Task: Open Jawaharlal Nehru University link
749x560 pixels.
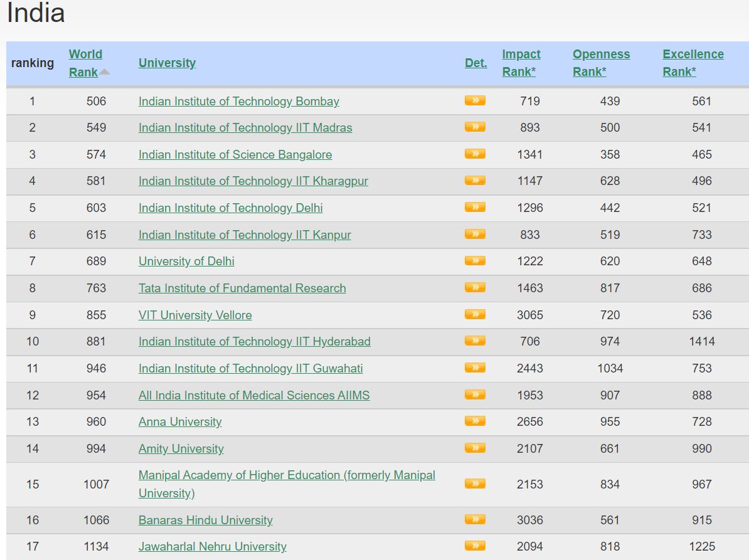Action: point(213,546)
